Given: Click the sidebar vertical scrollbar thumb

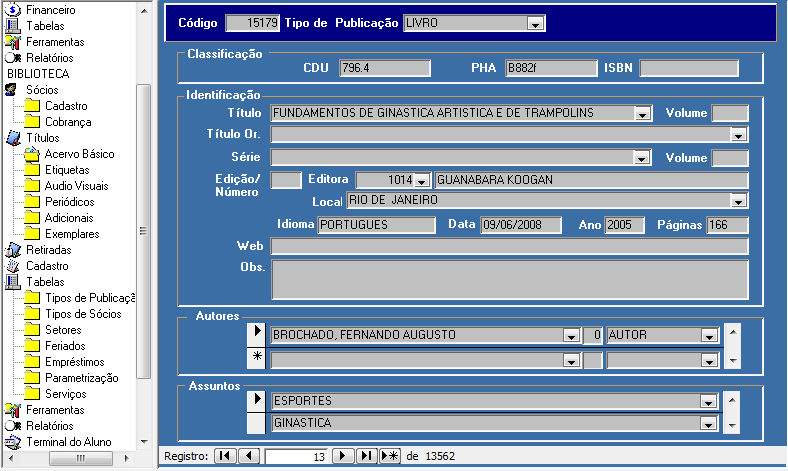Looking at the screenshot, I should [144, 231].
